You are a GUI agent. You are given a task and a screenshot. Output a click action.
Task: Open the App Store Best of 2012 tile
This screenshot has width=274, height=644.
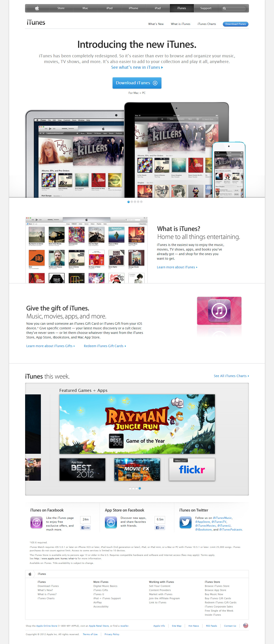pyautogui.click(x=82, y=470)
